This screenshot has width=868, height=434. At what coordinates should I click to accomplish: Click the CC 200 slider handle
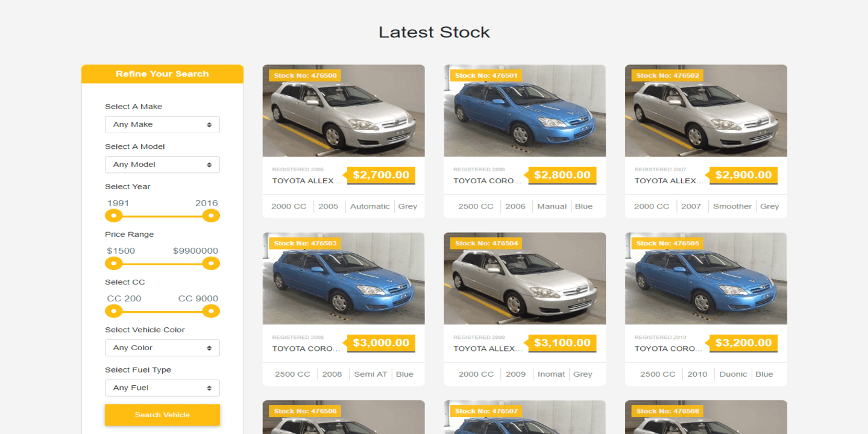pyautogui.click(x=113, y=311)
